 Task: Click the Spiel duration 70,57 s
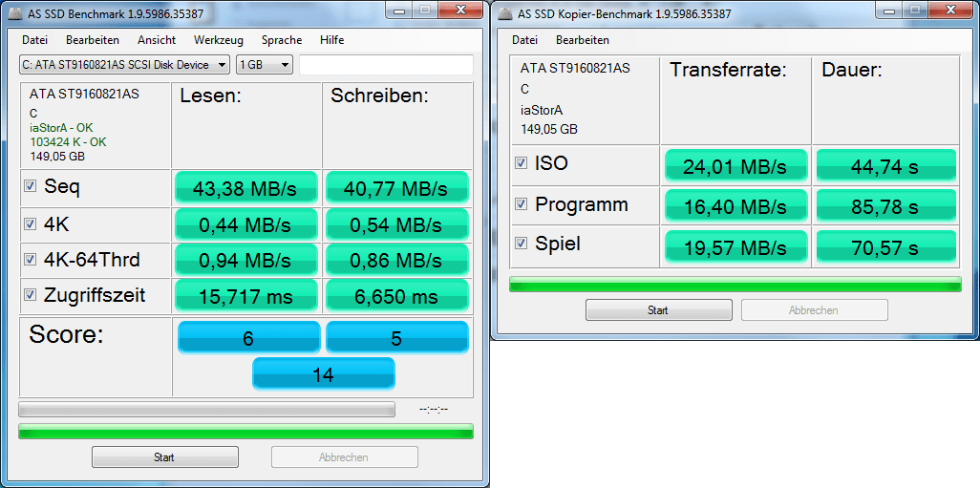pos(887,246)
